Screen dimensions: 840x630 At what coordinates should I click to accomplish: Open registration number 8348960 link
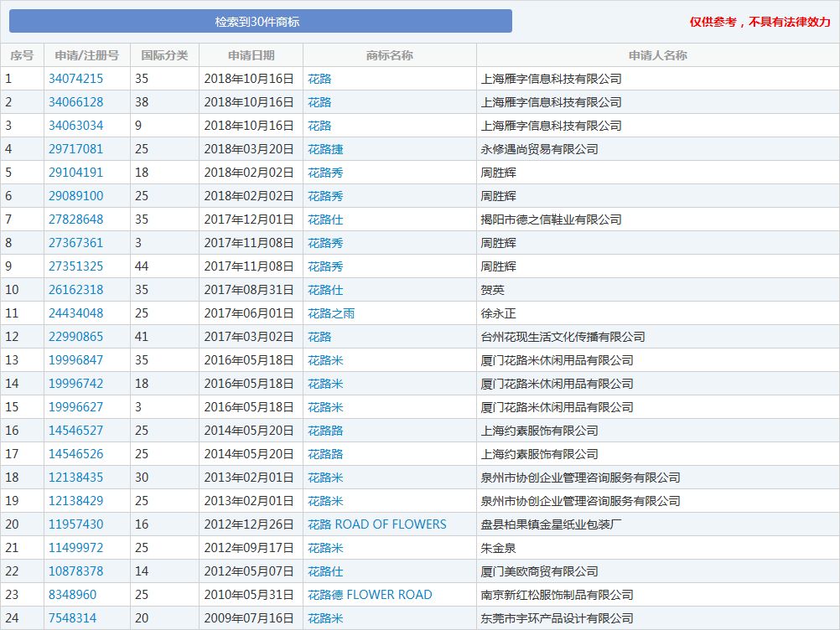click(72, 595)
